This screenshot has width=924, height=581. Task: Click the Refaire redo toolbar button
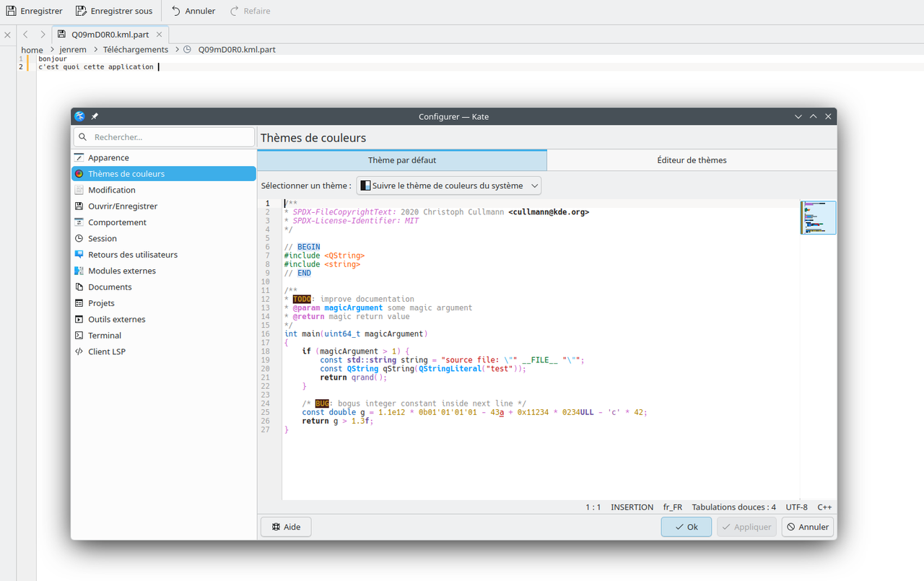[x=250, y=11]
